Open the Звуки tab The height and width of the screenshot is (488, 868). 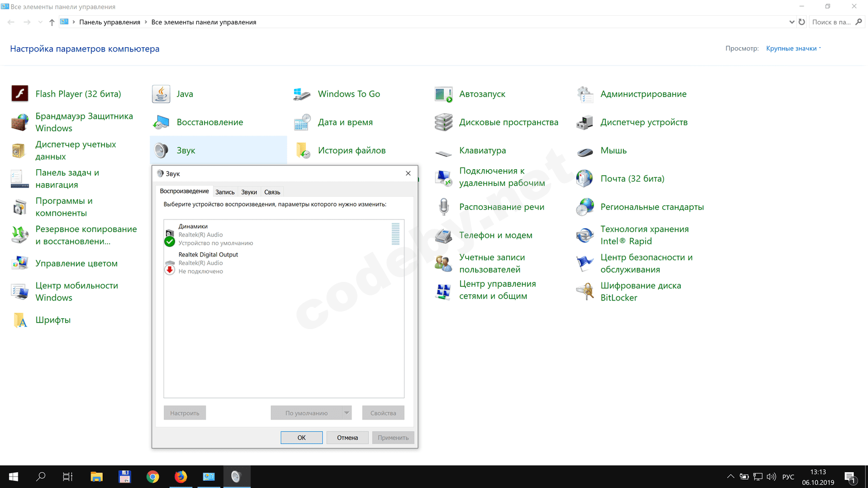[249, 192]
